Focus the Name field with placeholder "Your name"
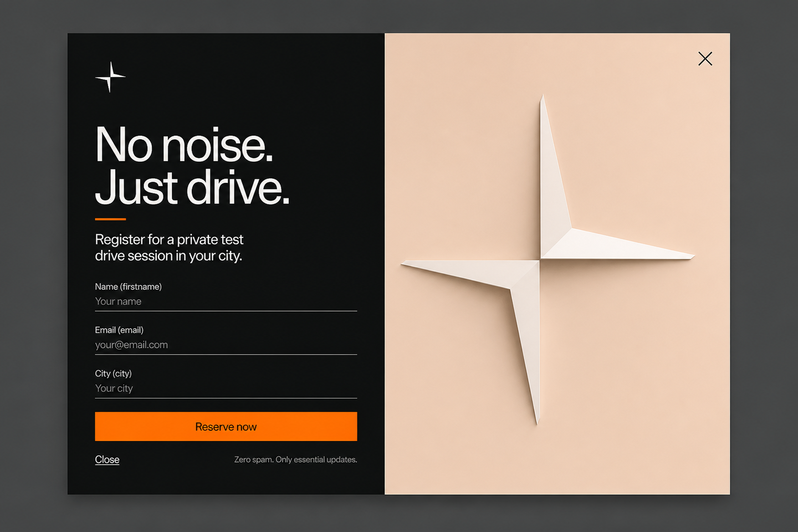 [226, 301]
